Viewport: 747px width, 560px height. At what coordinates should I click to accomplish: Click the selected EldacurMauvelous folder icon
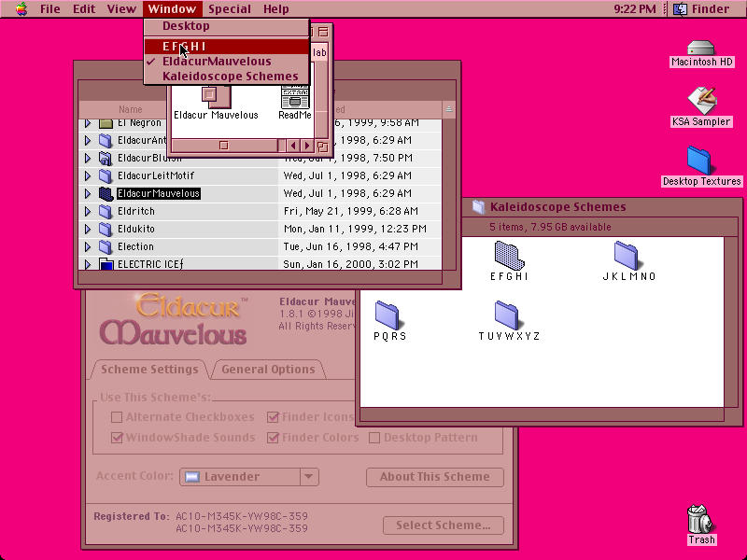[106, 193]
